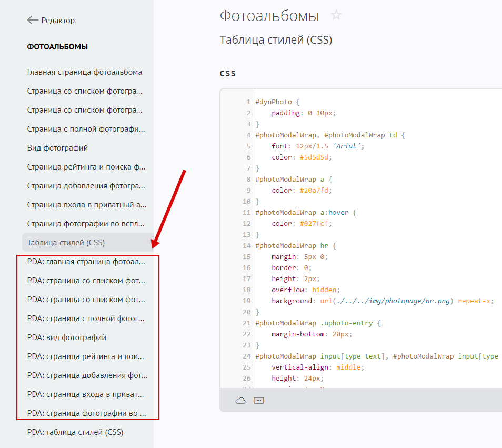
Task: Select PDA: страница входа в приватный альбом
Action: click(x=86, y=394)
